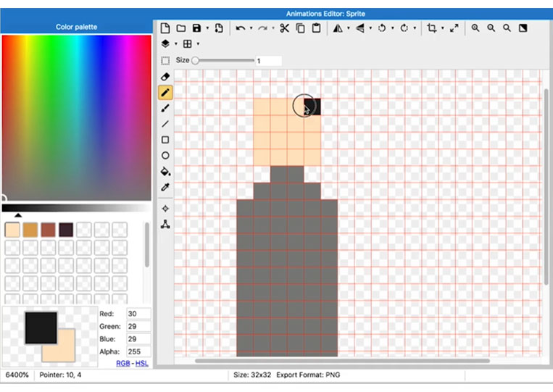The image size is (553, 392).
Task: Select the collision polygon tool
Action: (165, 224)
